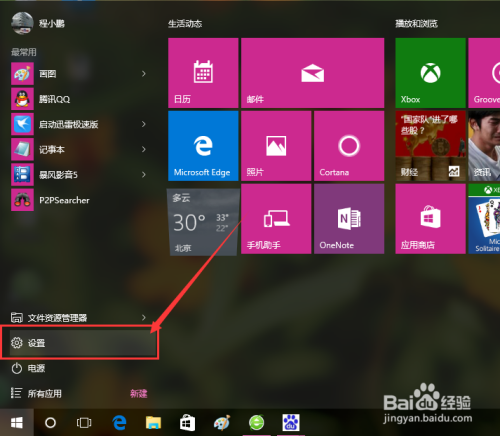The width and height of the screenshot is (500, 436).
Task: Click the 播放和浏览 group heading
Action: [416, 24]
